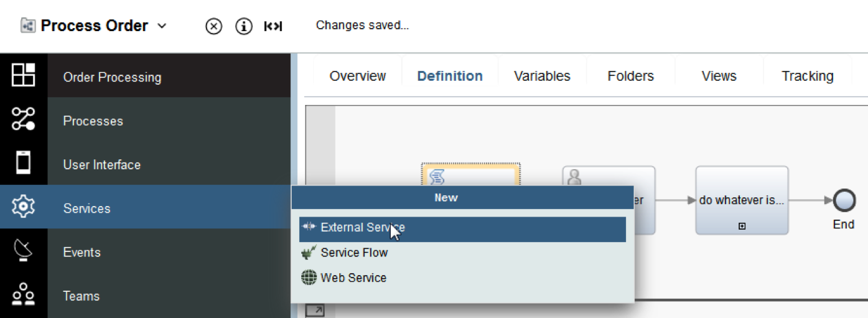
Task: Choose Web Service from New menu
Action: pos(353,278)
